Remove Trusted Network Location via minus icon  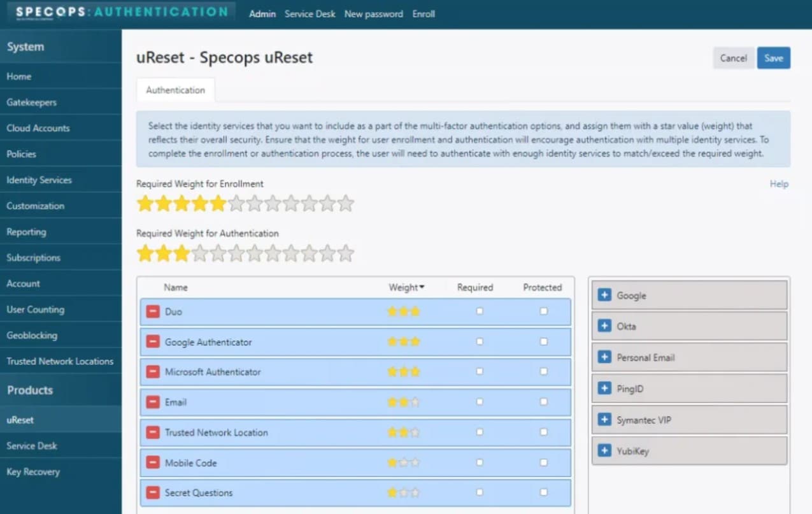[x=153, y=432]
